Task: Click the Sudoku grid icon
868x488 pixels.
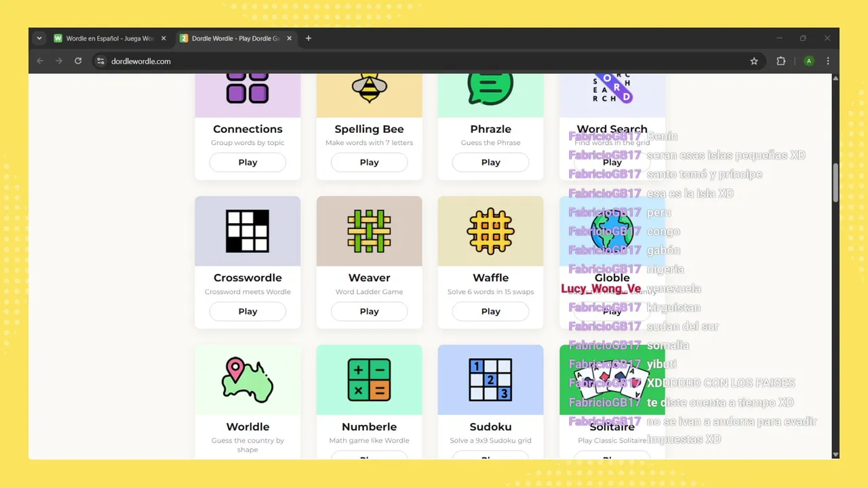Action: (491, 380)
